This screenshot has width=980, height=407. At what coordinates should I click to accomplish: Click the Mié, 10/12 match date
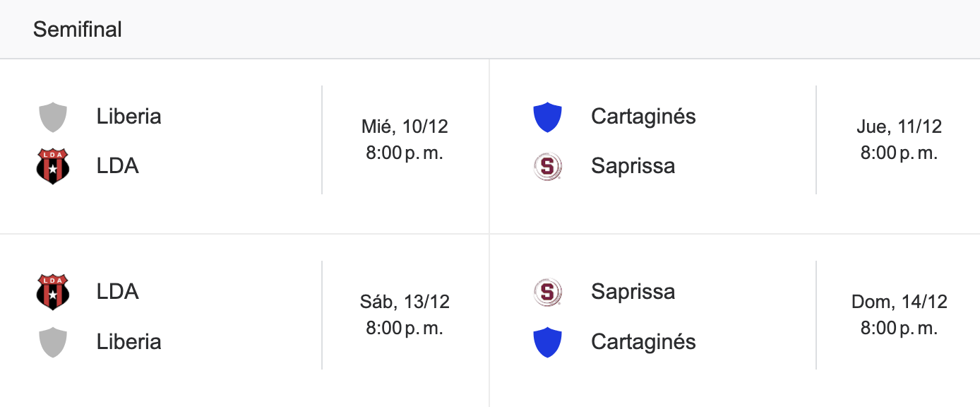(405, 126)
